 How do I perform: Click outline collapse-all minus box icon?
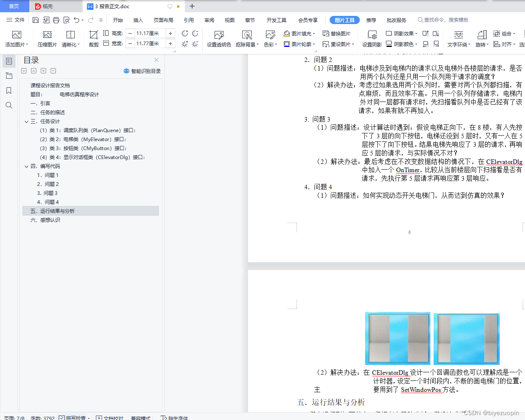53,71
